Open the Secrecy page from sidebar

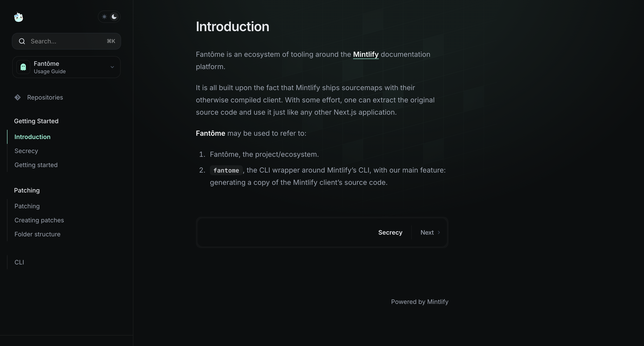tap(26, 151)
